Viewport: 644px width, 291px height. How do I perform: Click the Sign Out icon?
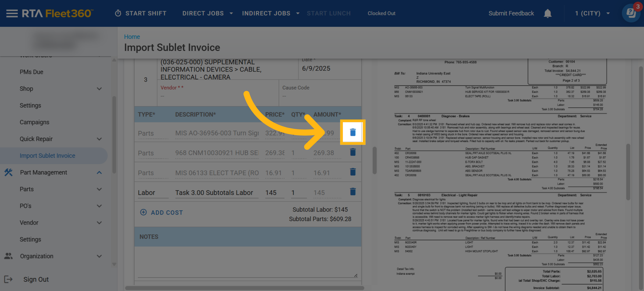pos(8,279)
